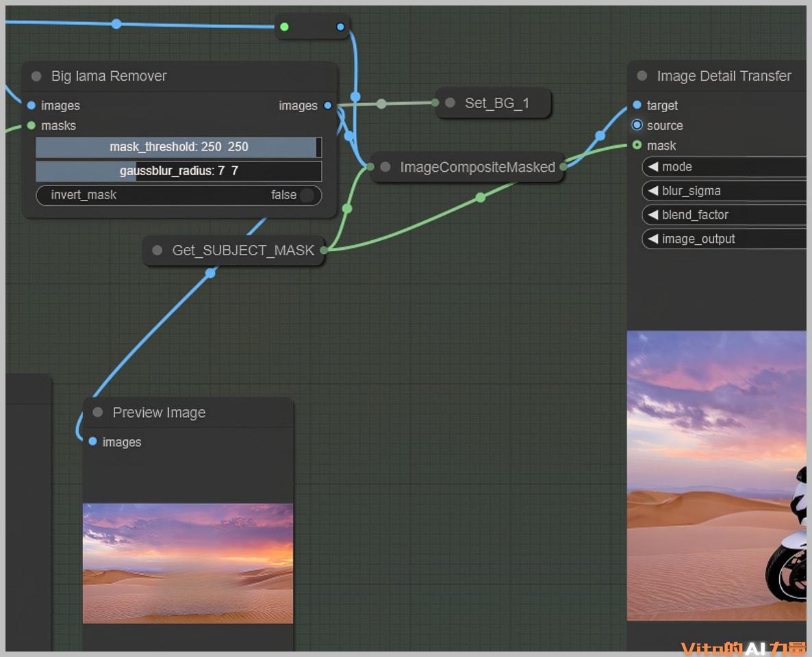Select the ImageCompositeMasked node title

pos(477,167)
